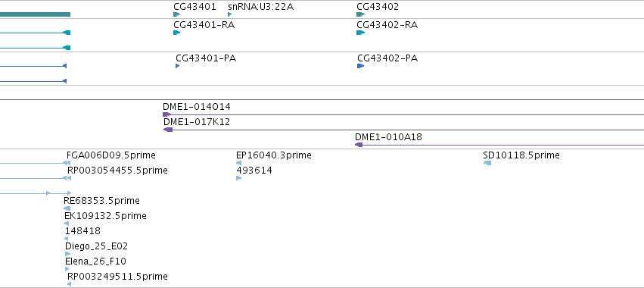Click the RP003054455.5prime label
The image size is (644, 288).
pos(117,171)
